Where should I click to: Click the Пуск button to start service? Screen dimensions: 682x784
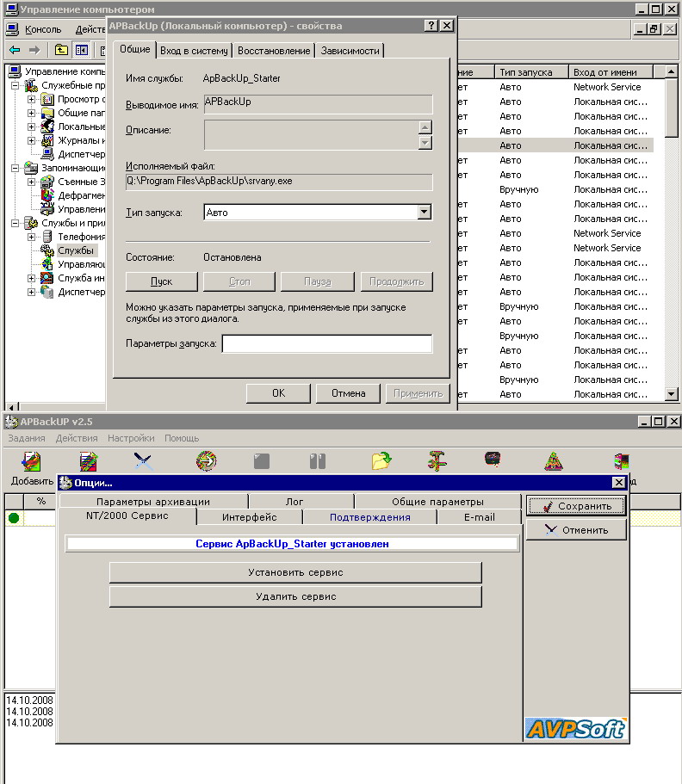161,281
